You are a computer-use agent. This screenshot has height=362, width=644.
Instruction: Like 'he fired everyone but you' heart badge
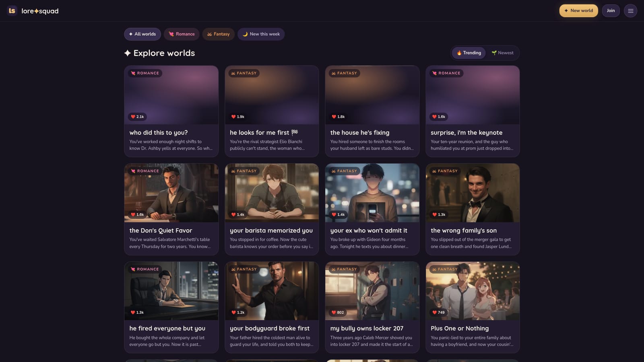[137, 313]
